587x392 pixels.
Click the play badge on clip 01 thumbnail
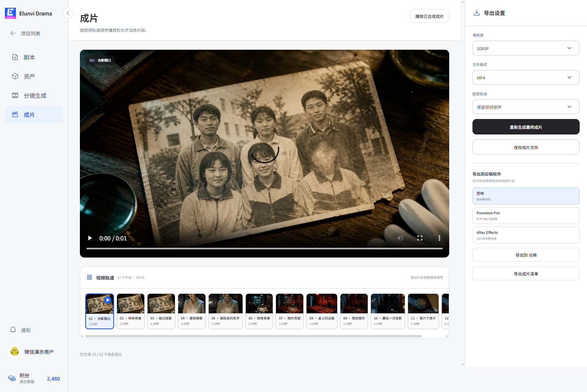(108, 300)
